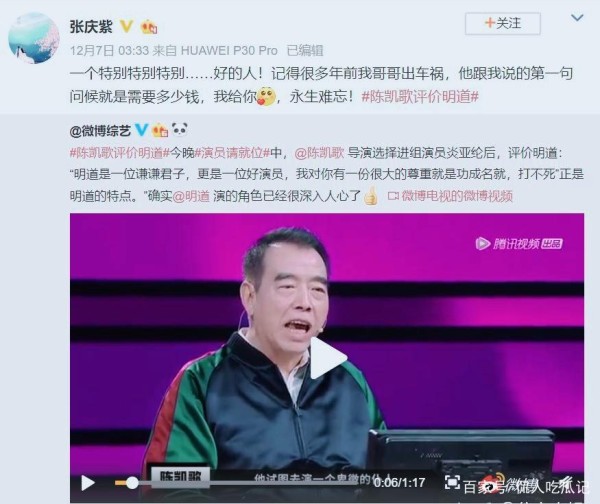Toggle fullscreen with the video frame icon

click(452, 482)
